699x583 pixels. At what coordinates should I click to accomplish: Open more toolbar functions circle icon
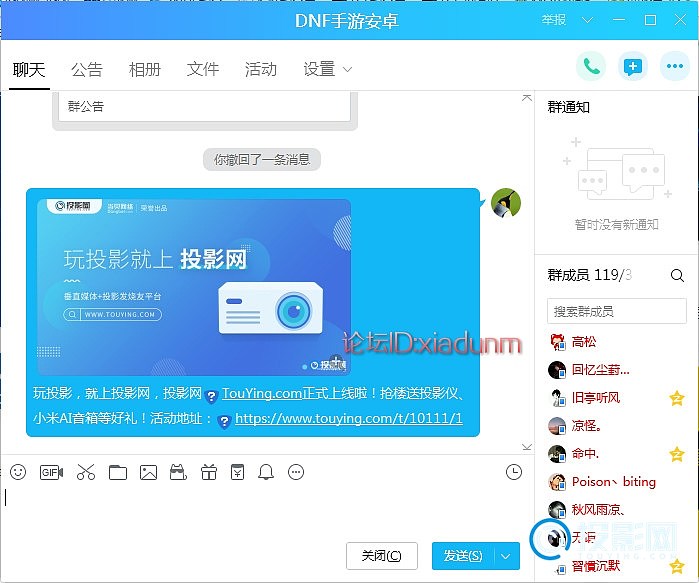[296, 472]
